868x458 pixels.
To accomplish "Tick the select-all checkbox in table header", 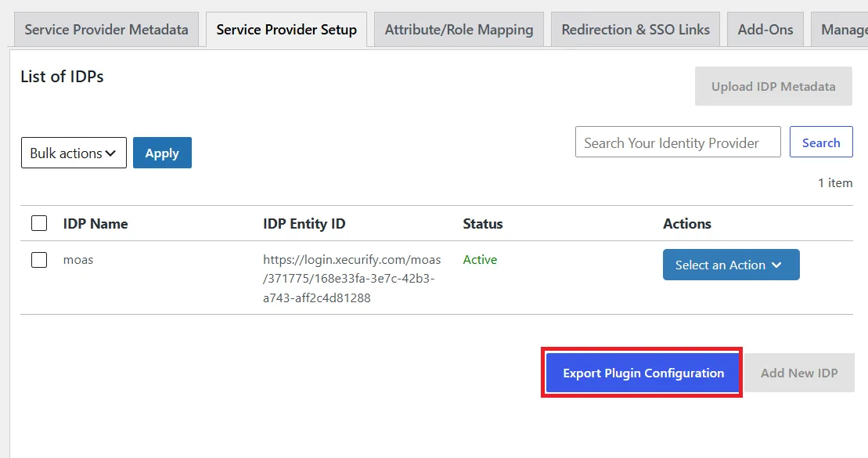I will [x=39, y=223].
